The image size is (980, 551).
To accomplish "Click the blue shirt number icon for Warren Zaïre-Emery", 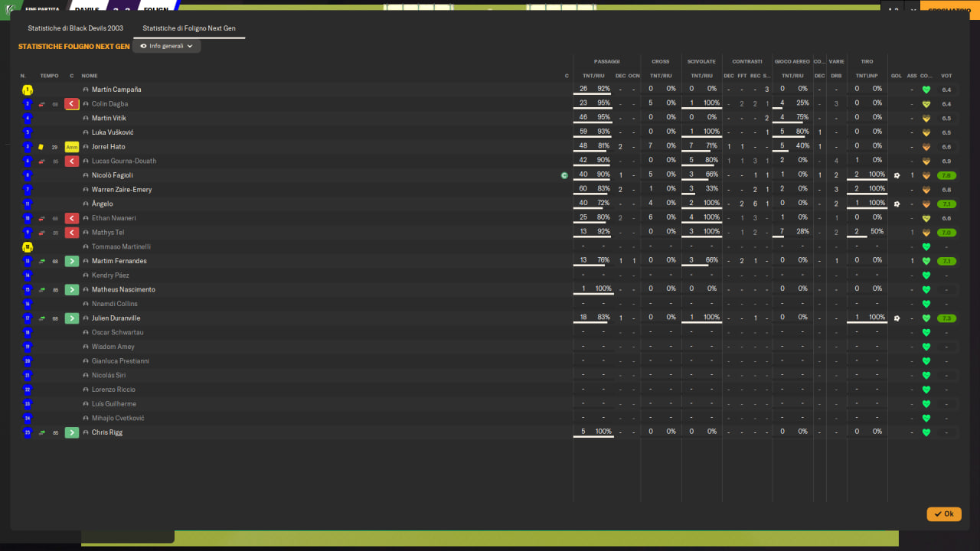I will [28, 190].
